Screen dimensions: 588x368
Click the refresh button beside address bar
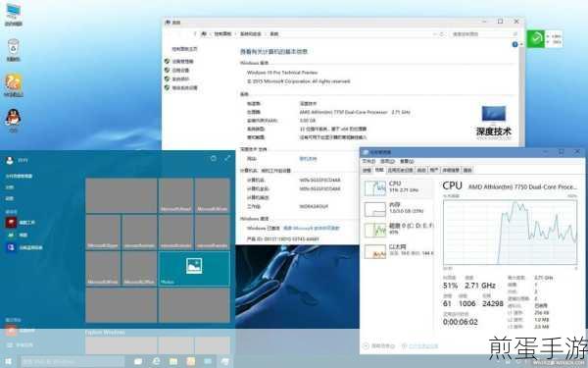point(442,33)
